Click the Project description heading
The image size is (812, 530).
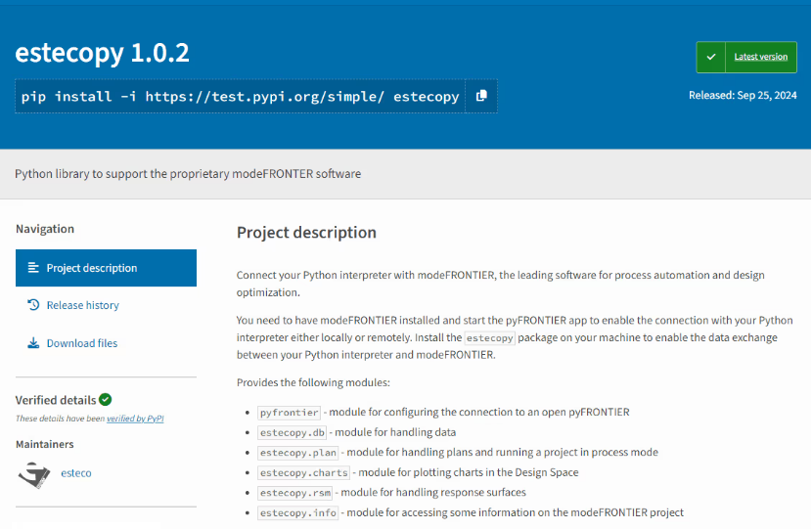306,233
